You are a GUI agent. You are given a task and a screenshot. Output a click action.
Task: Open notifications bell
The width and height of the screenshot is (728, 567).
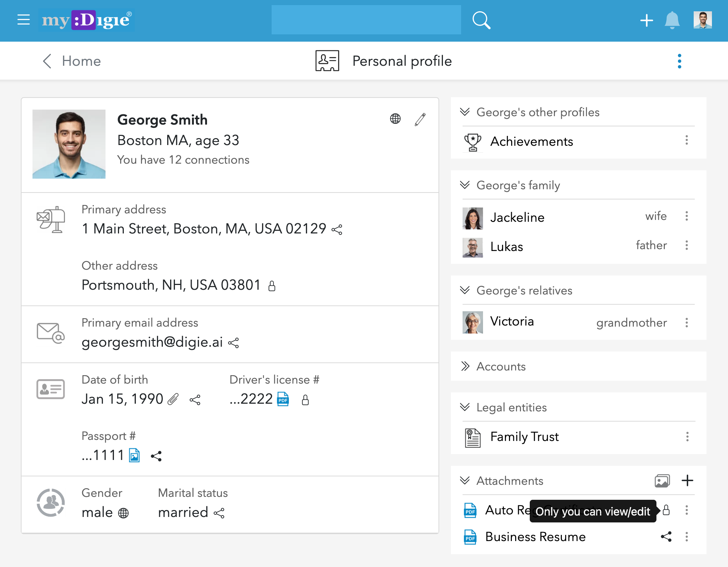(672, 20)
